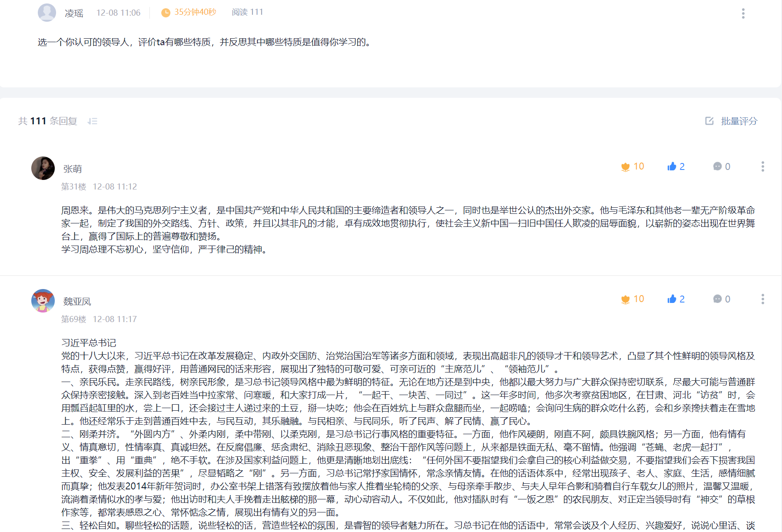The width and height of the screenshot is (782, 532).
Task: Open 张萌's profile avatar
Action: pyautogui.click(x=43, y=168)
